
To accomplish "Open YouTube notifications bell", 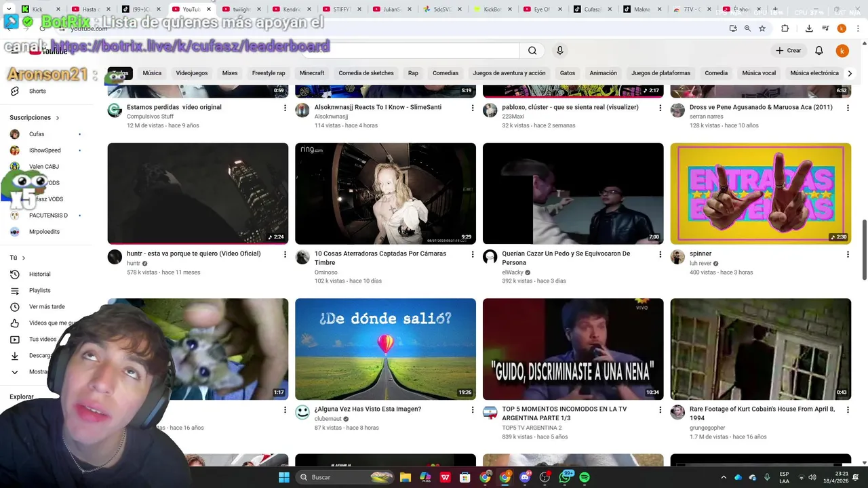I will click(818, 51).
